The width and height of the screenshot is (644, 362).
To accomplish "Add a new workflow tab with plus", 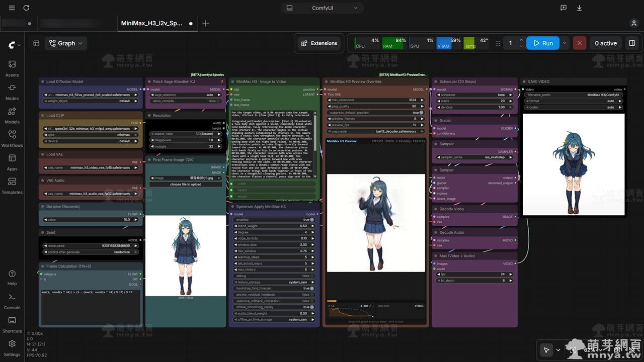I will 205,23.
